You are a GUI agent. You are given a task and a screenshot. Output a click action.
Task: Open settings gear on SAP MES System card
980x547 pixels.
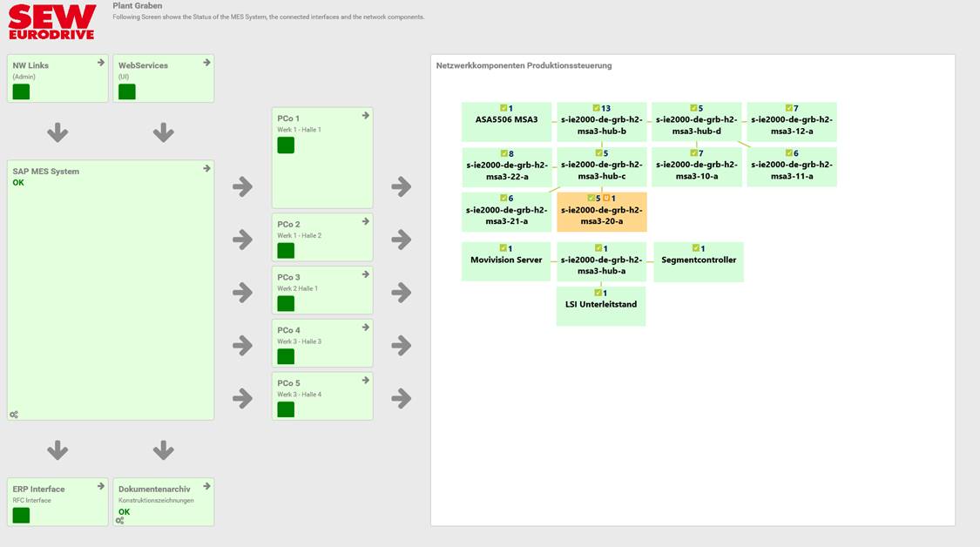[x=16, y=414]
